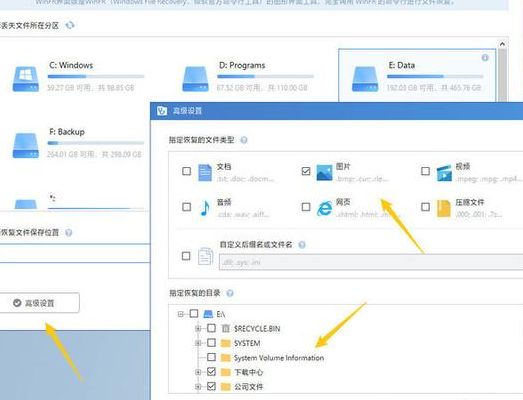Open help icon beside 指定恢复的文件类型

(x=244, y=140)
